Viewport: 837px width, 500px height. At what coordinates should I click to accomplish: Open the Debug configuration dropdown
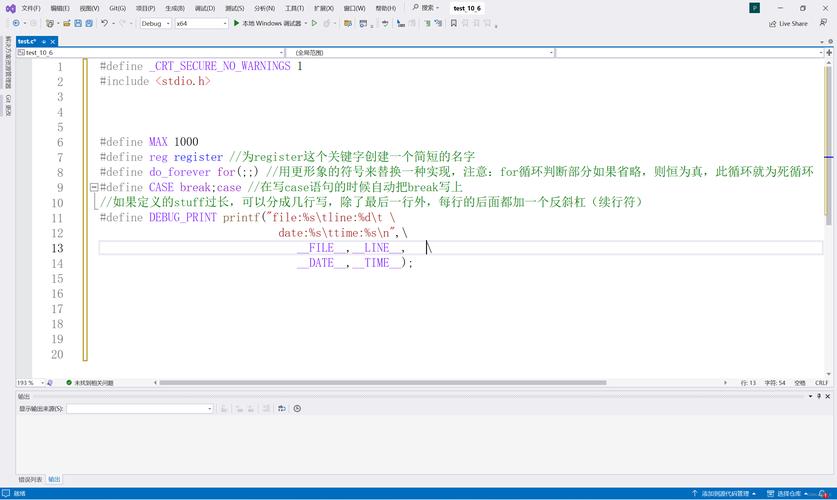point(155,23)
